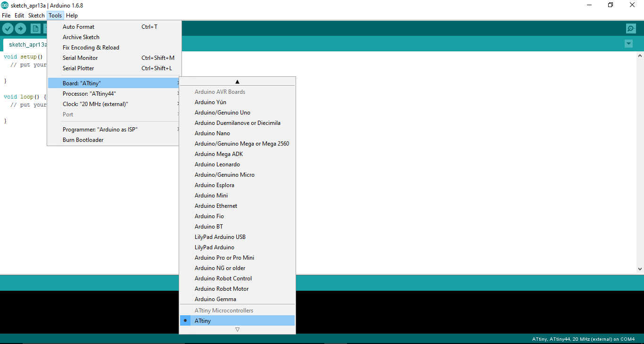Click Burn Bootloader

click(114, 140)
